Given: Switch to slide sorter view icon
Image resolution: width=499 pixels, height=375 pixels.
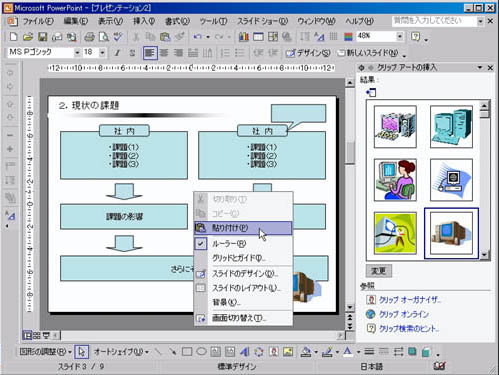Looking at the screenshot, I should 37,335.
